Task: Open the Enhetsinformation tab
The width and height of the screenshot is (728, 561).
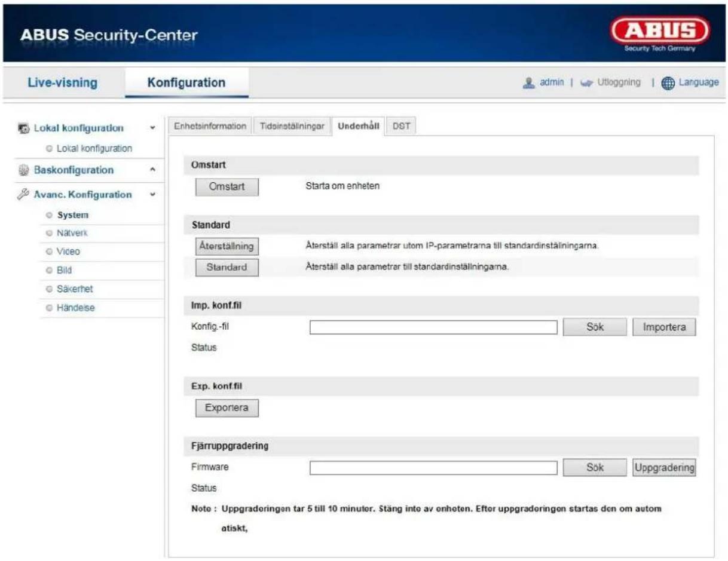Action: 210,126
